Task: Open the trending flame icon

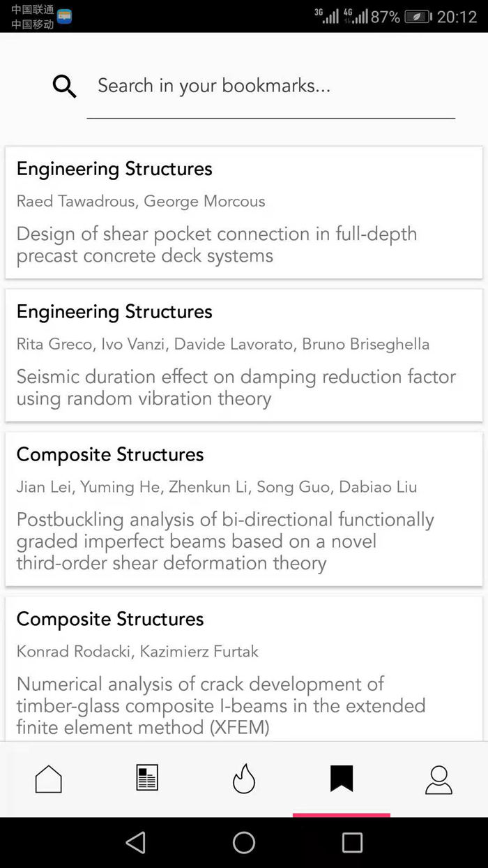Action: [244, 779]
